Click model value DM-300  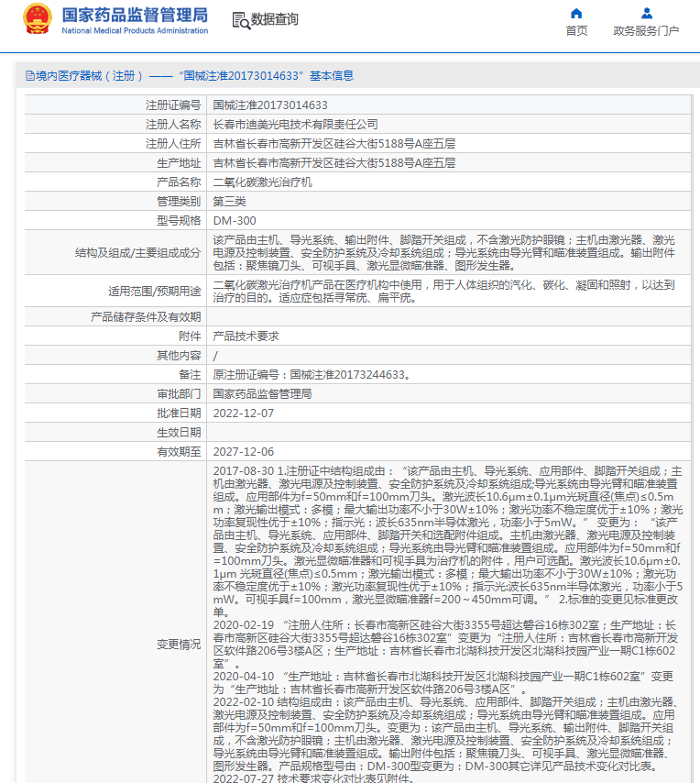tap(235, 221)
